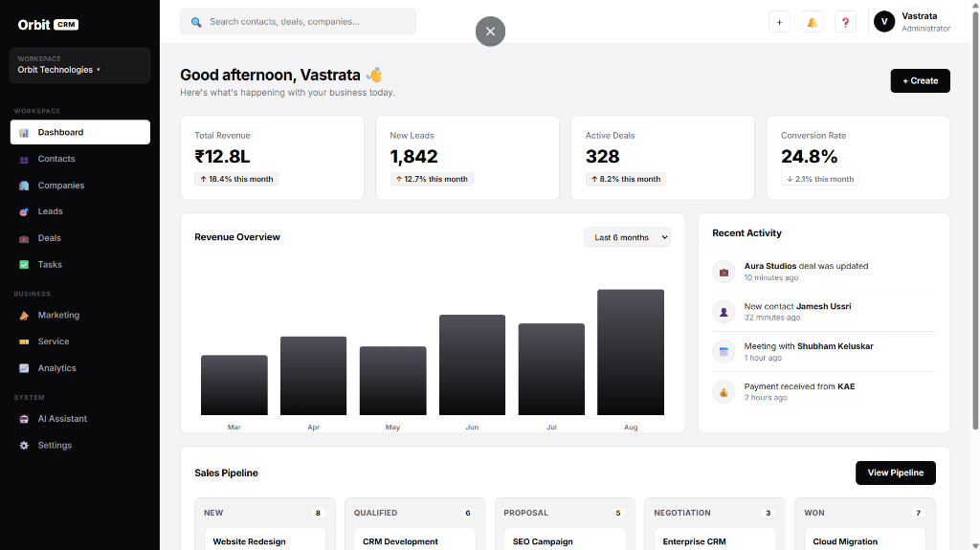Open Shubham Keluskar meeting entry
980x550 pixels.
click(x=824, y=351)
